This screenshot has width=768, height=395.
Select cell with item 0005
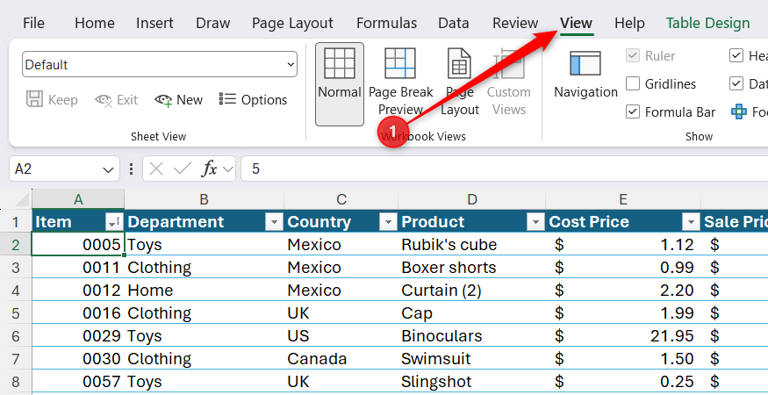pyautogui.click(x=78, y=244)
